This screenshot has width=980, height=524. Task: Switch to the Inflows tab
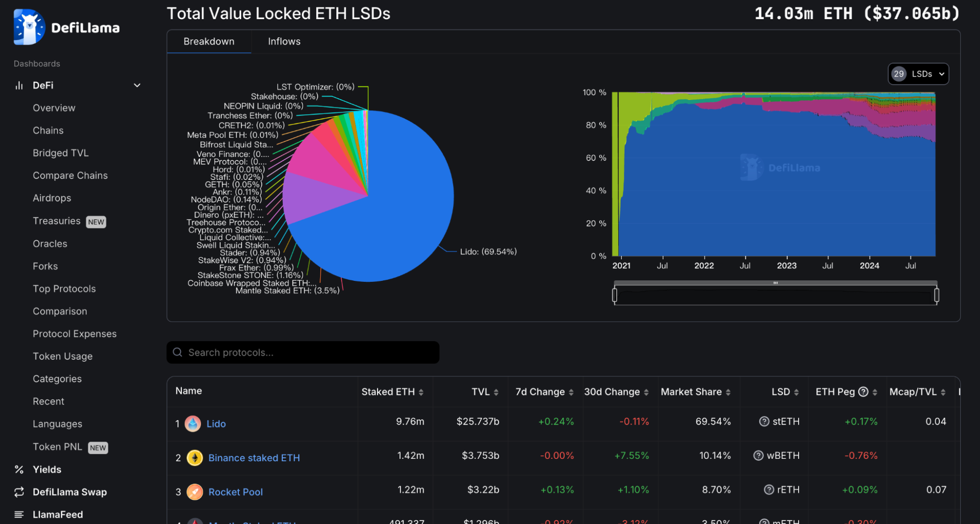point(283,41)
